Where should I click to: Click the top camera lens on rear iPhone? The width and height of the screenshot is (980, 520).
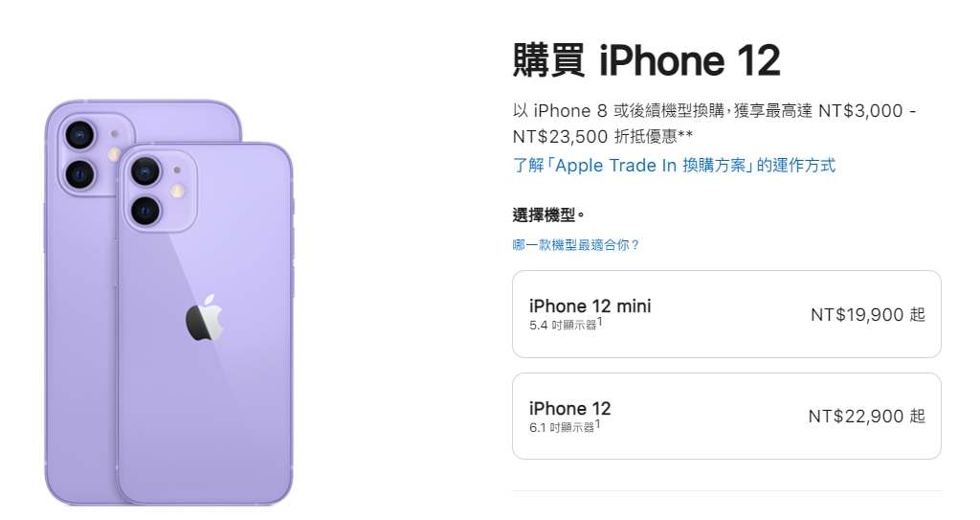80,134
